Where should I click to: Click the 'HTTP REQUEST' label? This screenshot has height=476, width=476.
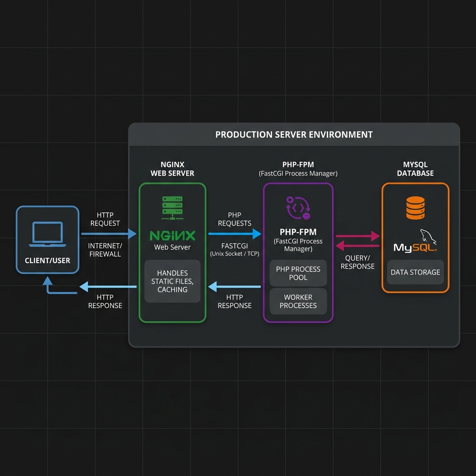pyautogui.click(x=105, y=219)
